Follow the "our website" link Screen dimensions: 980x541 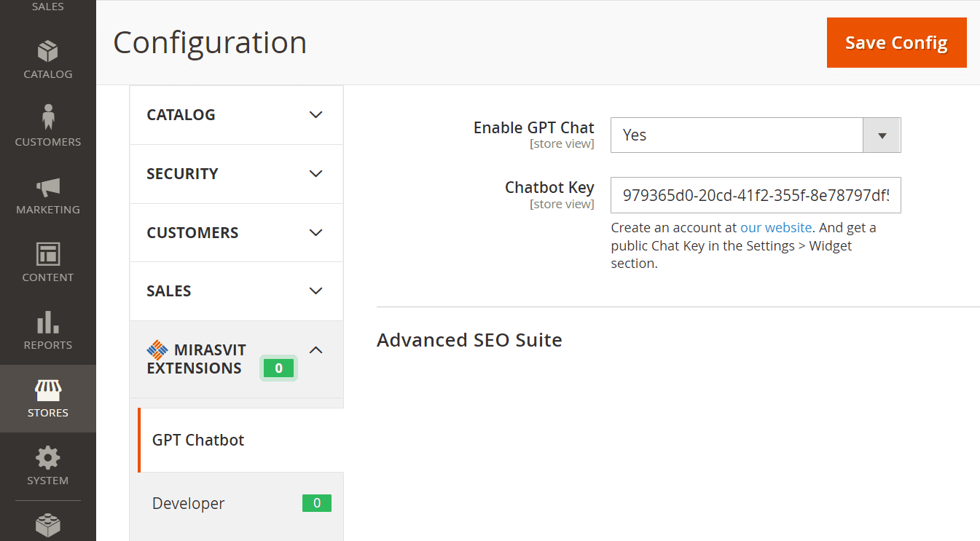(x=775, y=228)
